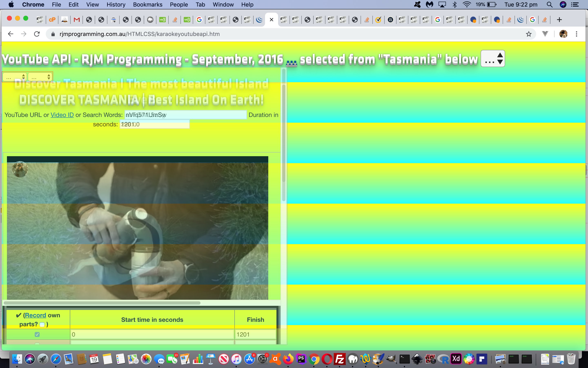Open the History menu
Viewport: 588px width, 368px height.
point(116,4)
